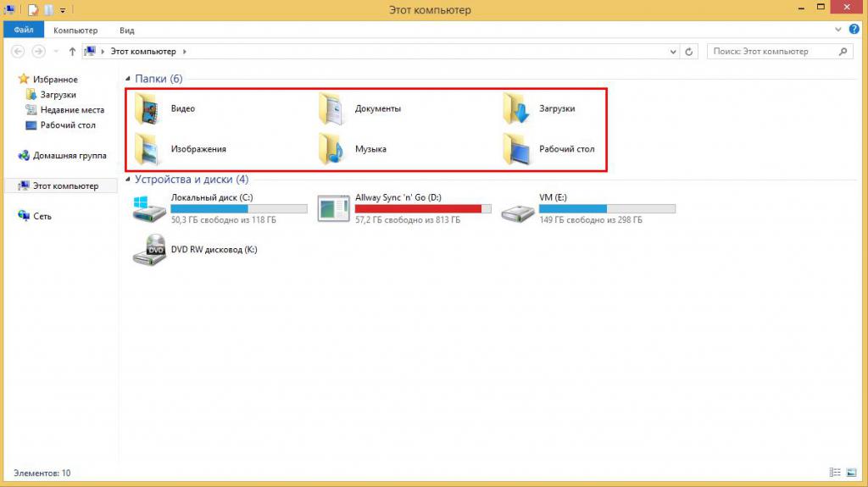Viewport: 868px width, 487px height.
Task: Click the Allway Sync 'n' Go (D:) usage bar
Action: [423, 208]
